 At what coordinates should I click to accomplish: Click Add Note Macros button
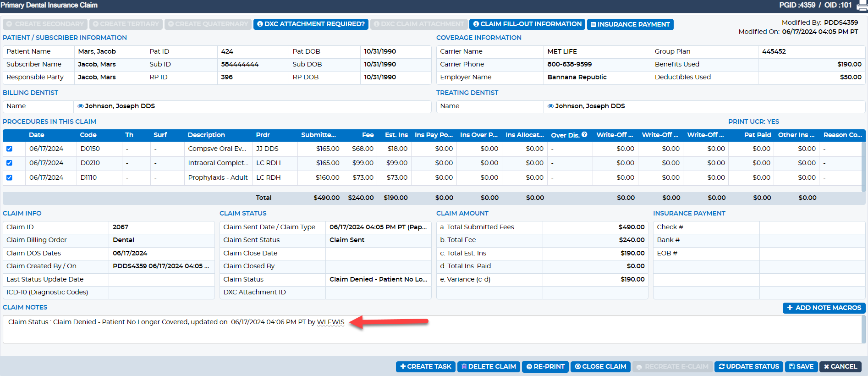tap(824, 308)
